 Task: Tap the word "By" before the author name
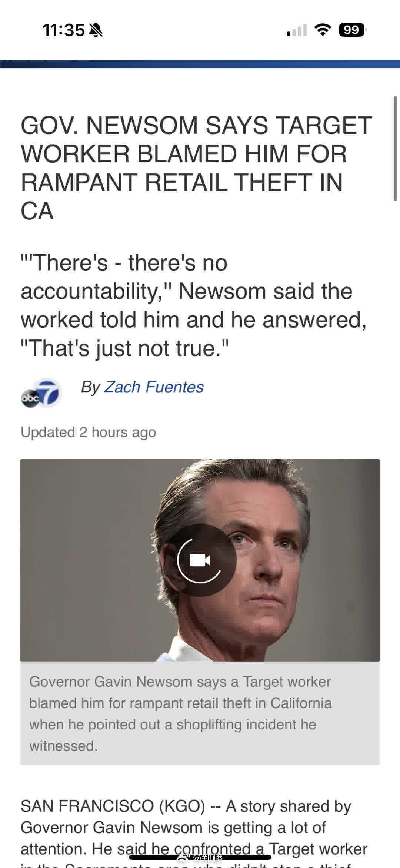[x=90, y=388]
